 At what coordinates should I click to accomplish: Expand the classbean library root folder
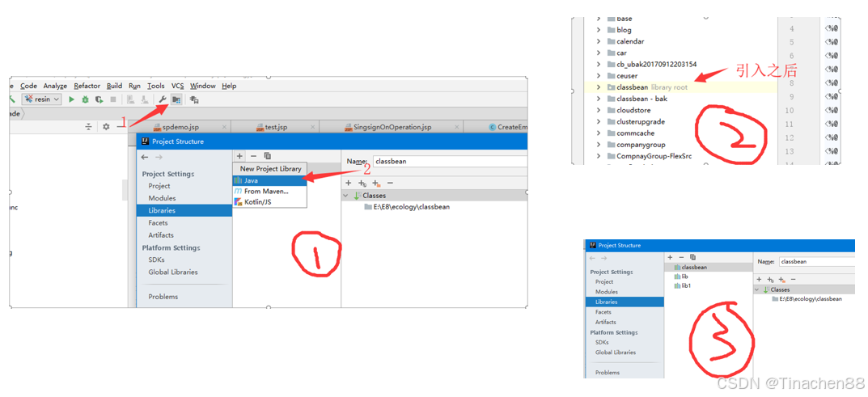point(599,87)
